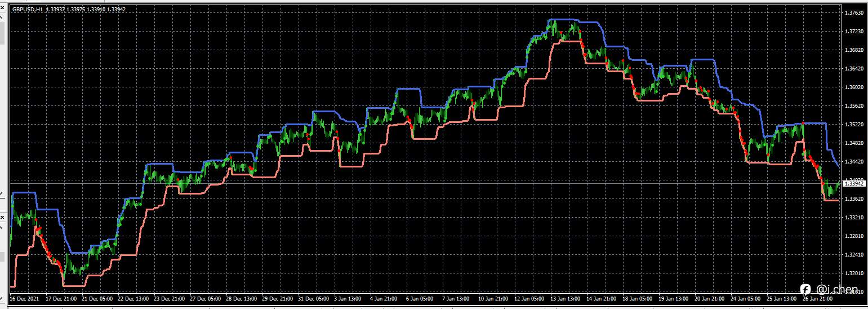
Task: Click price axis label 1.36420
Action: point(854,68)
